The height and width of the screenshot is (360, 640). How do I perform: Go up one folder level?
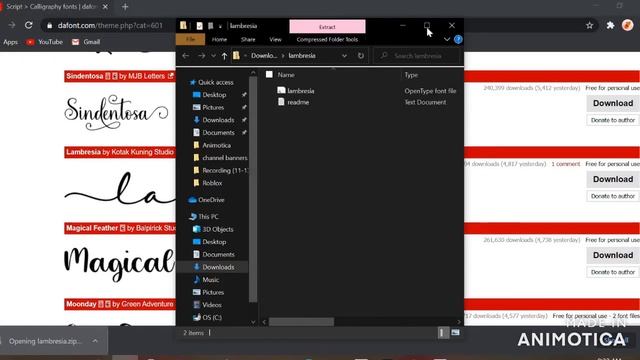click(x=224, y=56)
